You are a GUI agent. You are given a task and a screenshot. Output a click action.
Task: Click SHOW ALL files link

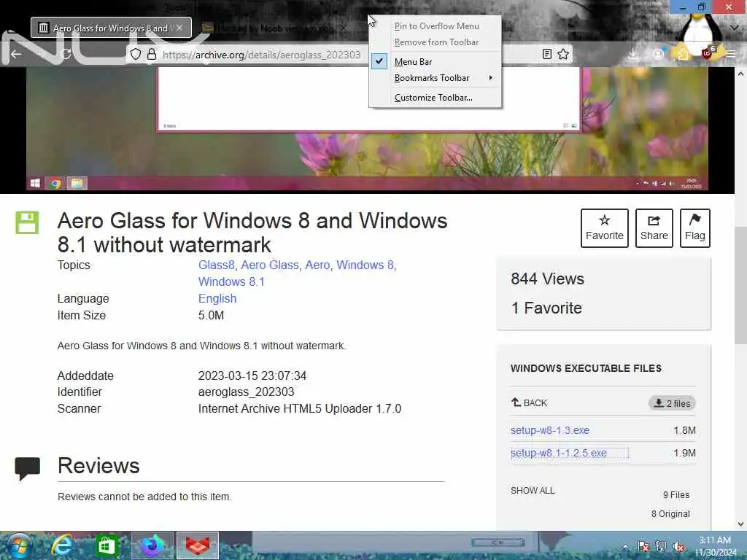(x=533, y=491)
